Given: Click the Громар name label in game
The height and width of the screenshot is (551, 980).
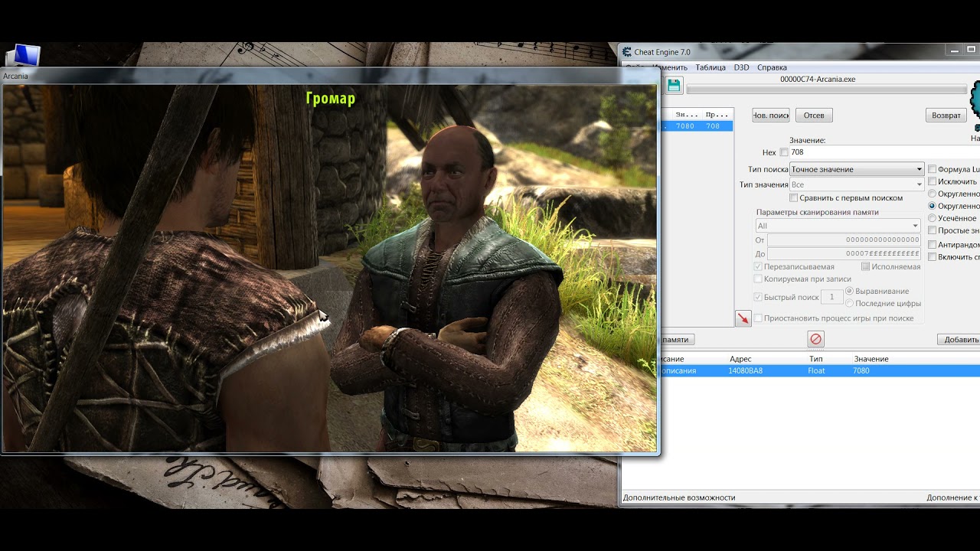Looking at the screenshot, I should coord(330,98).
